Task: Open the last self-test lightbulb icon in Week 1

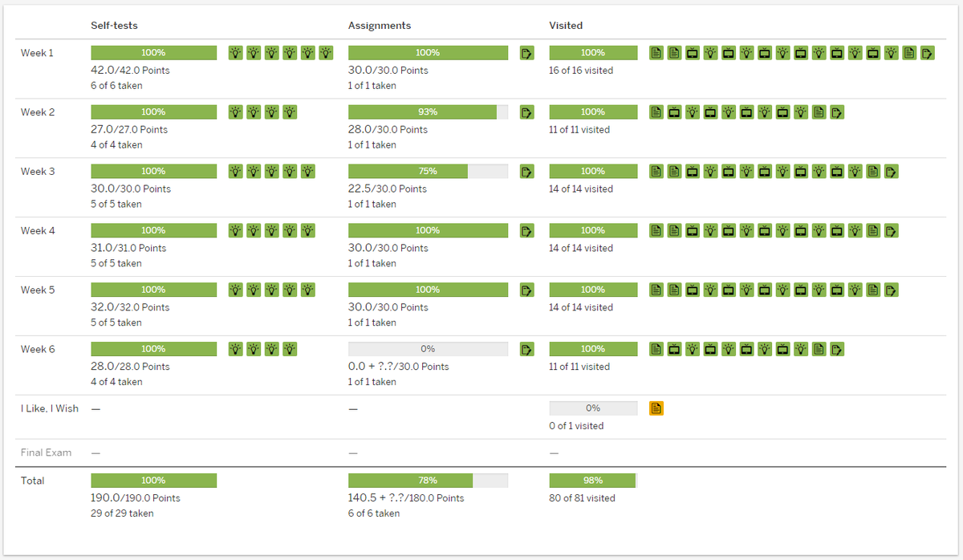Action: 326,54
